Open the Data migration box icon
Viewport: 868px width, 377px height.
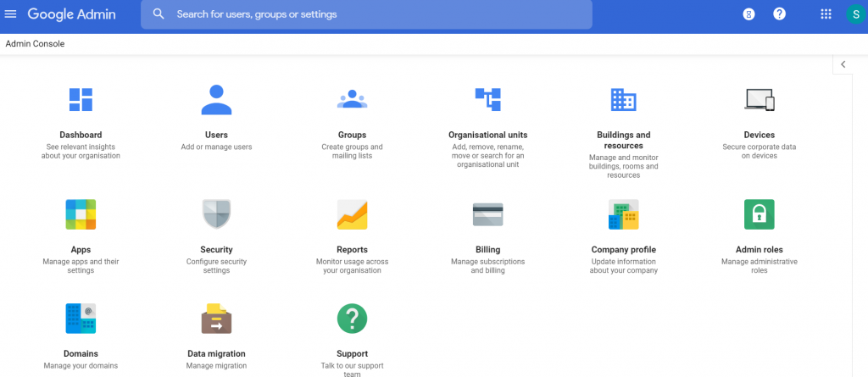click(216, 319)
